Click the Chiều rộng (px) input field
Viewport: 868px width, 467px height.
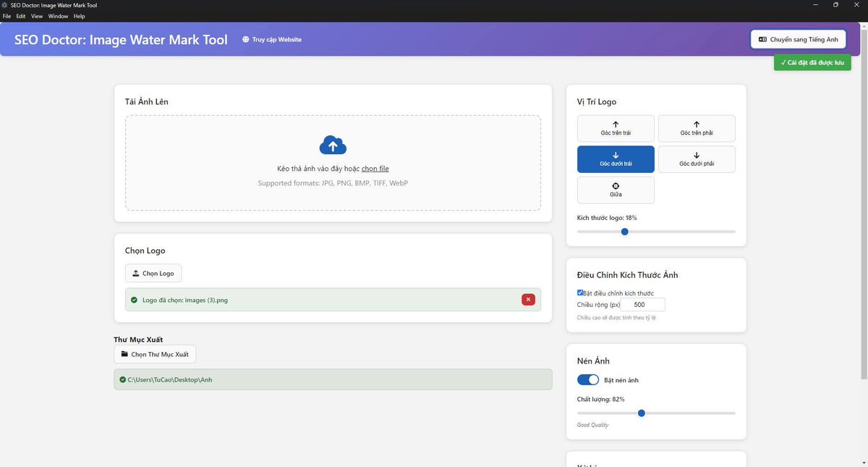tap(643, 305)
